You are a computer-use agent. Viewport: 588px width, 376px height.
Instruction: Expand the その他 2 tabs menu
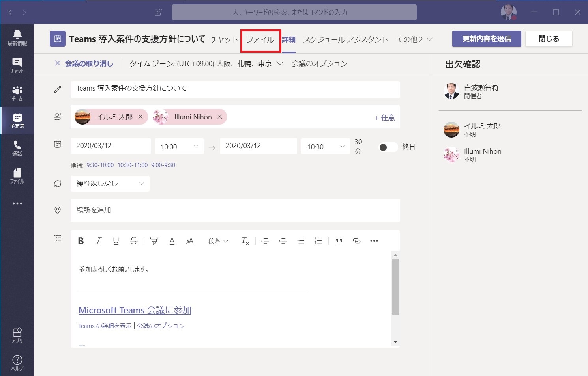point(415,39)
